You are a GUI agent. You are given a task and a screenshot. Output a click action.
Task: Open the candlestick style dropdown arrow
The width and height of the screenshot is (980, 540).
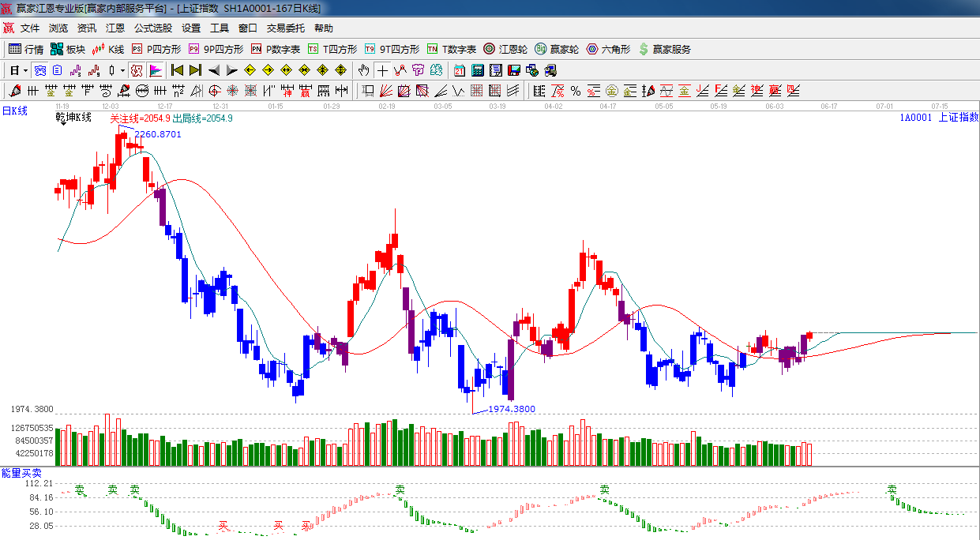coord(122,70)
